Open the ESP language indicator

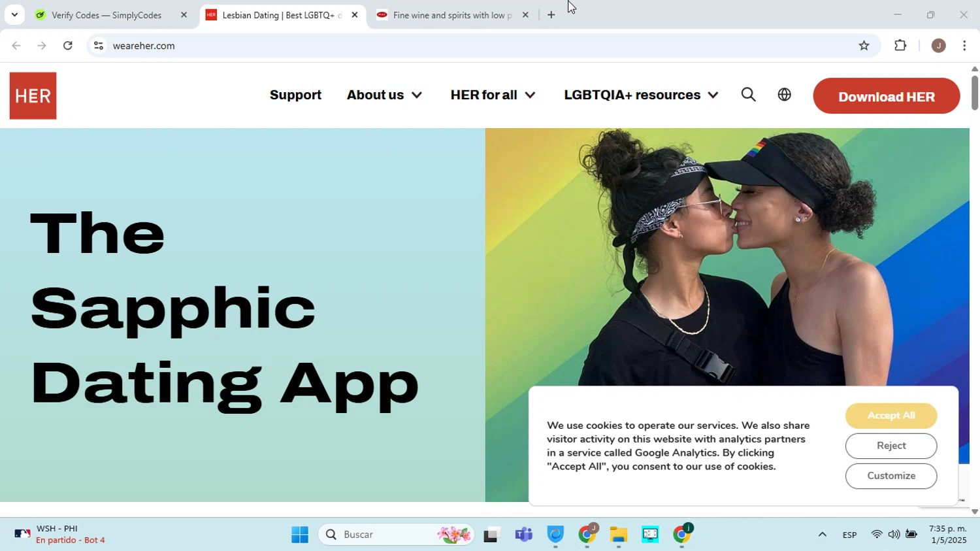[x=849, y=535]
